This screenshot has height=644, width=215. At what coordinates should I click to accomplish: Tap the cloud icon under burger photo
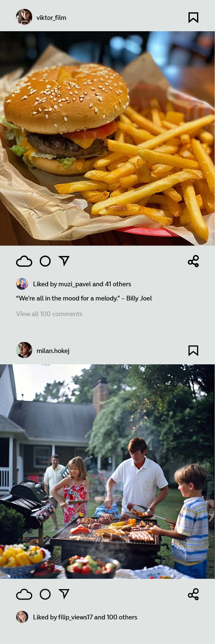[24, 261]
